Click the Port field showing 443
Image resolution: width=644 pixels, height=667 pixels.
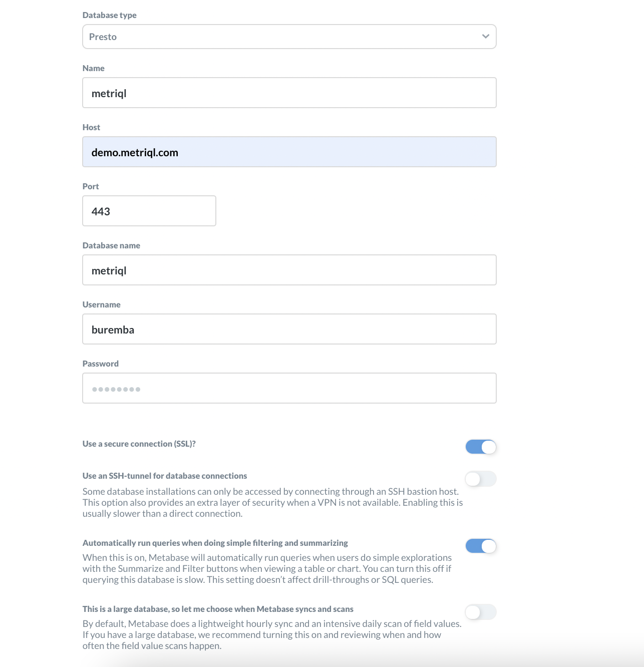[x=149, y=211]
